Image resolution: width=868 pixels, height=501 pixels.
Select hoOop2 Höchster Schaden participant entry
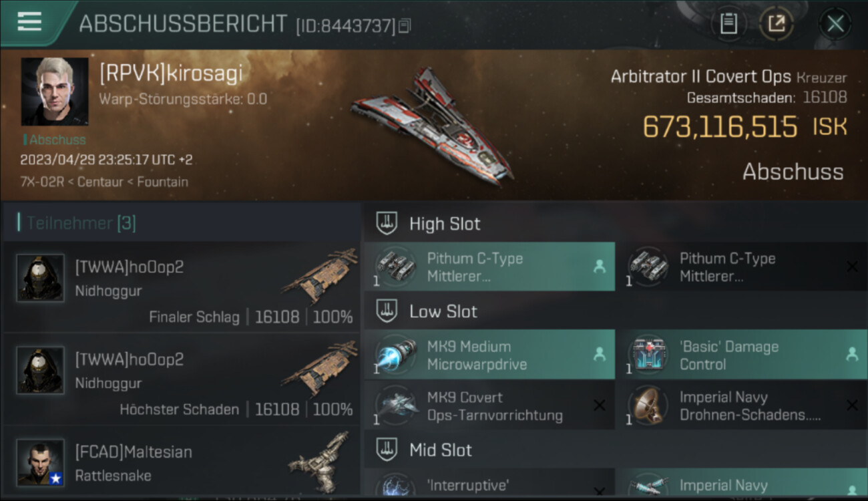182,379
